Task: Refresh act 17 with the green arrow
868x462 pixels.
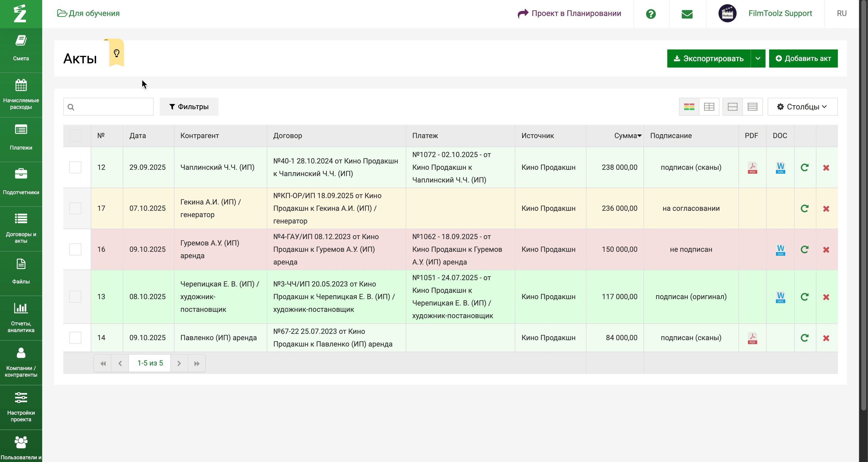Action: 804,208
